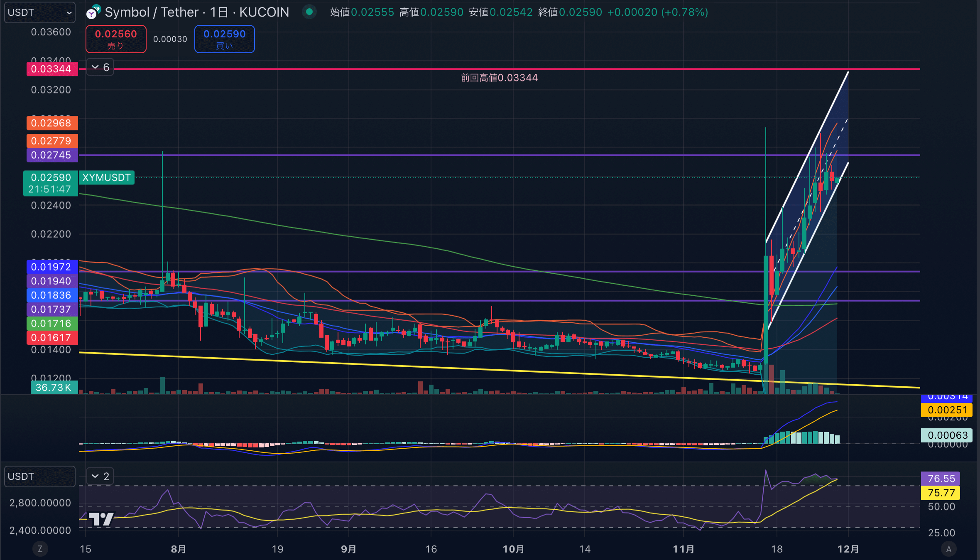Toggle the auto scale A button
Image resolution: width=980 pixels, height=560 pixels.
click(x=948, y=549)
